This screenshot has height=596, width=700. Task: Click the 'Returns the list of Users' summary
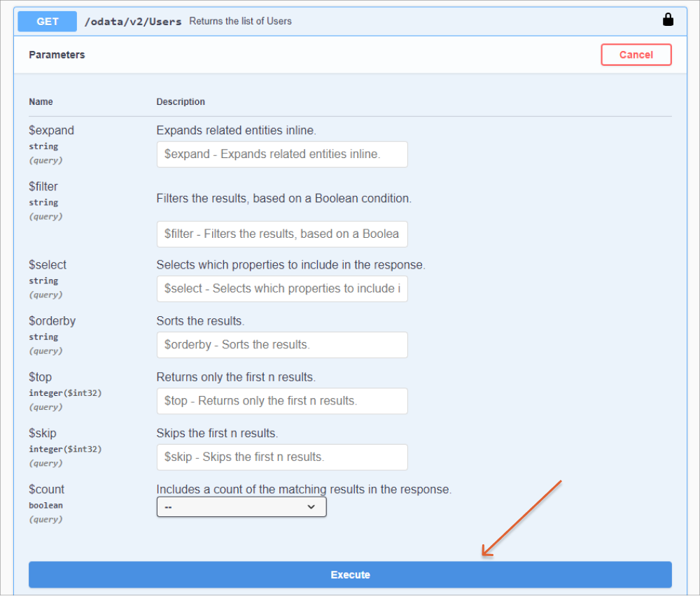click(240, 21)
